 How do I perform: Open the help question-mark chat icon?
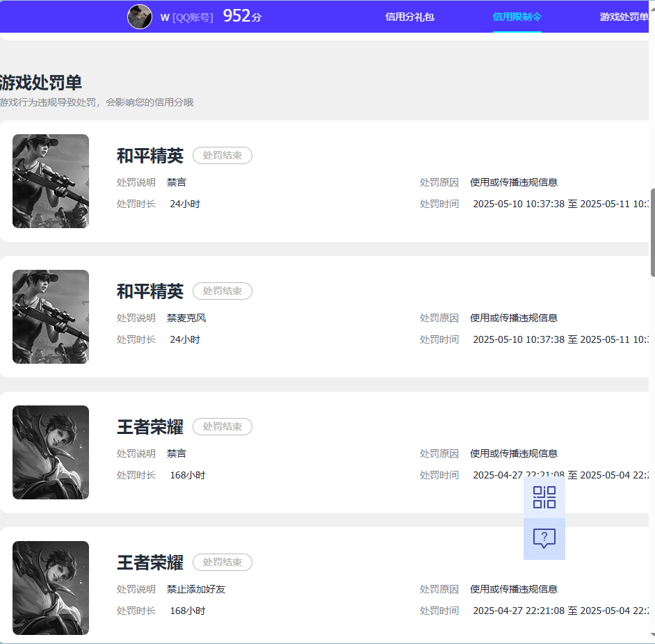click(x=544, y=539)
